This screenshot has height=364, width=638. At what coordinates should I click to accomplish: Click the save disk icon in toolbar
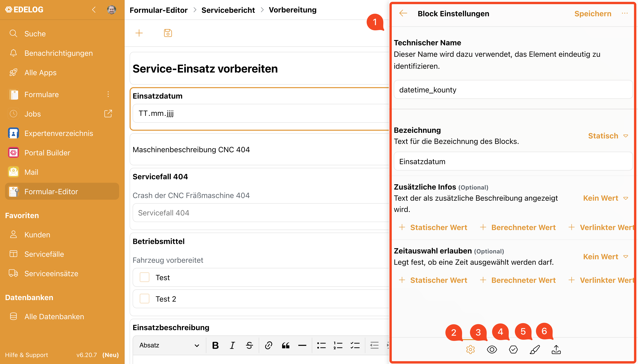tap(168, 33)
